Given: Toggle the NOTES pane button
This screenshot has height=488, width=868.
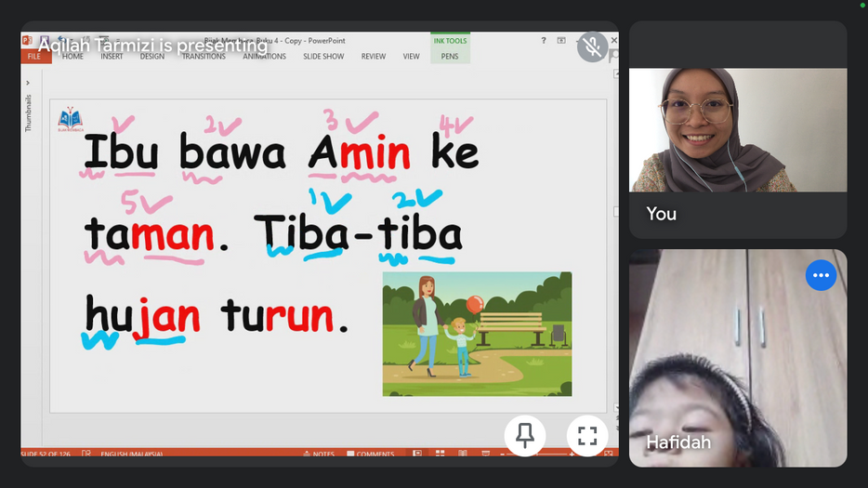Looking at the screenshot, I should coord(319,454).
